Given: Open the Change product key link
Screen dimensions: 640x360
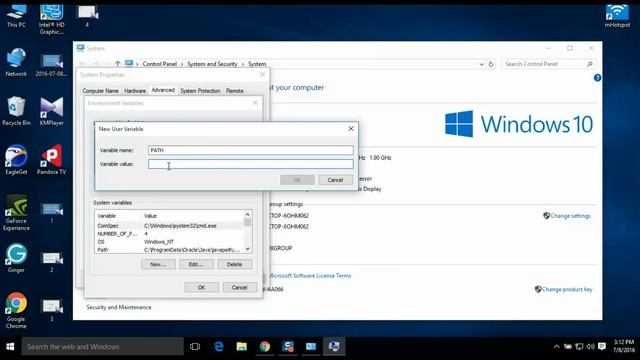Looking at the screenshot, I should [567, 289].
